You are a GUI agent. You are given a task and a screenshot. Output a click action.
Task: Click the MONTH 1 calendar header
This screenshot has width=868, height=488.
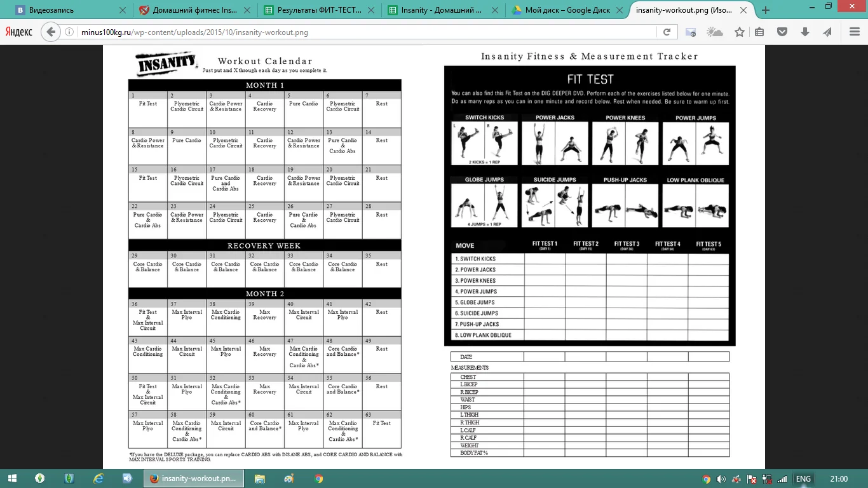pos(265,85)
